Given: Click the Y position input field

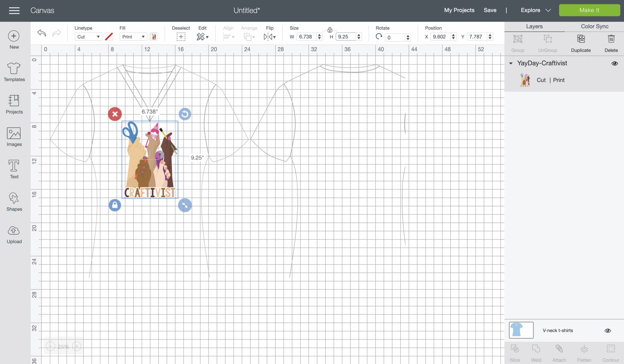Looking at the screenshot, I should [477, 37].
